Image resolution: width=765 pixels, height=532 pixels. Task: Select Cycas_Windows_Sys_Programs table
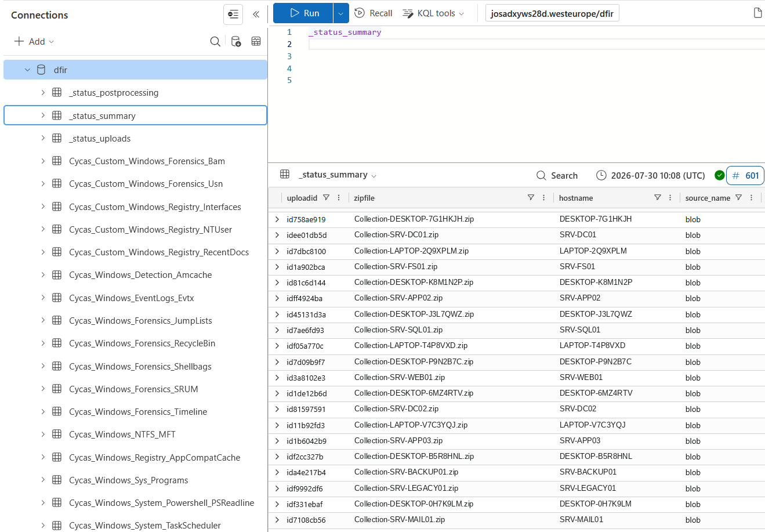point(129,480)
